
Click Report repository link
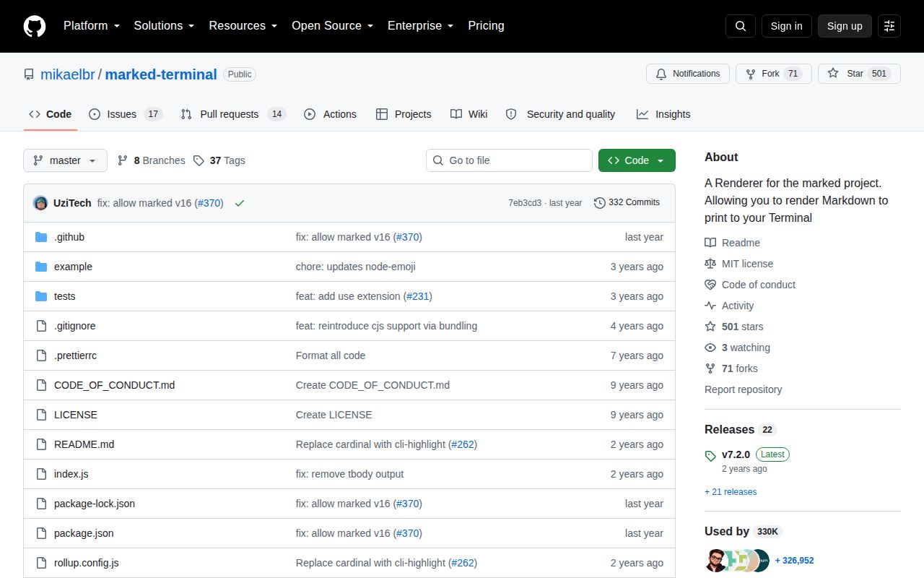pyautogui.click(x=743, y=389)
